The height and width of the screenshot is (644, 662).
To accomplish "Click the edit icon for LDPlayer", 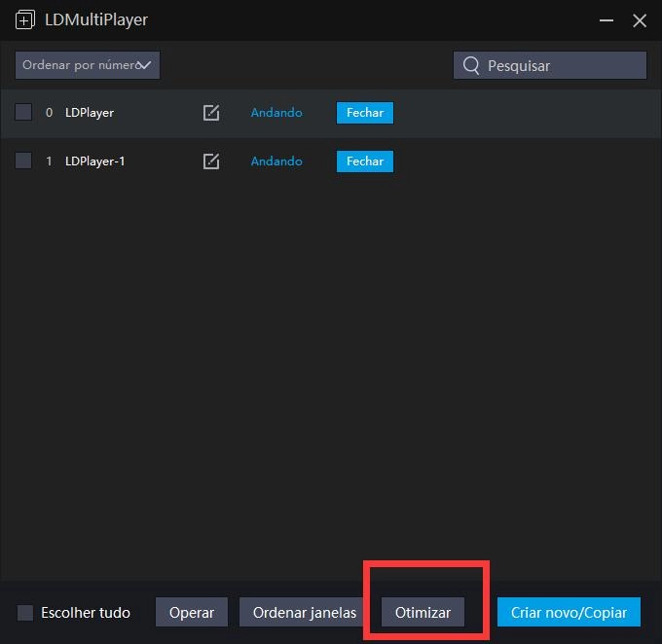I will (x=211, y=113).
